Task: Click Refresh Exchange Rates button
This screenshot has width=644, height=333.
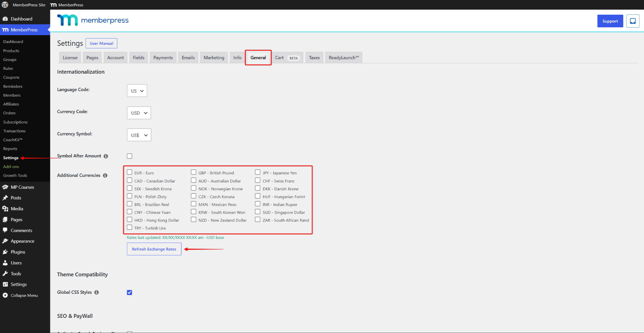Action: (x=154, y=249)
